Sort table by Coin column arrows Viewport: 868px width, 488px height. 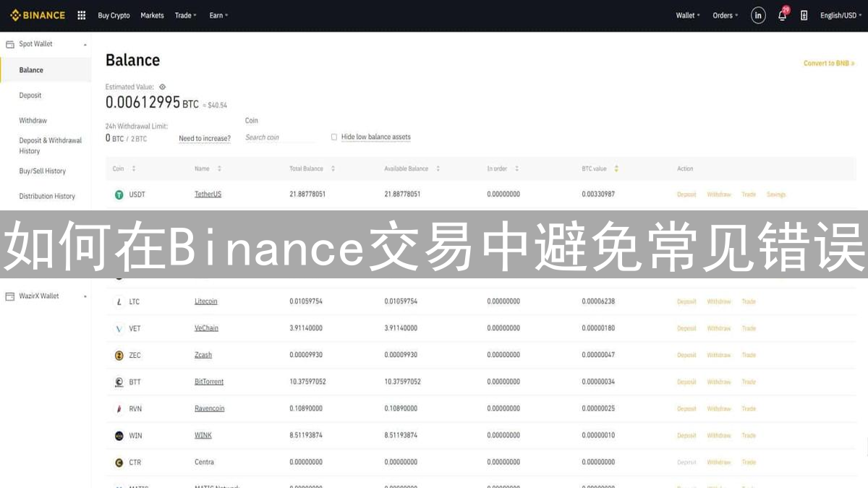tap(134, 168)
